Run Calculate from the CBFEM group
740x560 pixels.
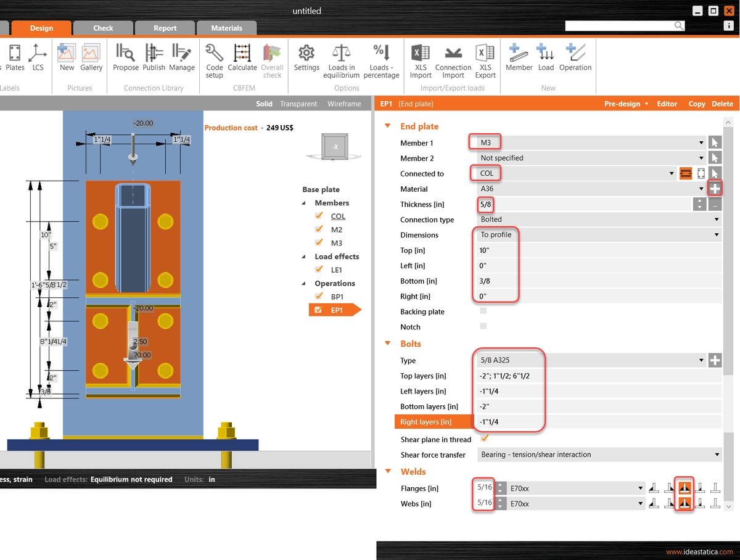tap(242, 59)
